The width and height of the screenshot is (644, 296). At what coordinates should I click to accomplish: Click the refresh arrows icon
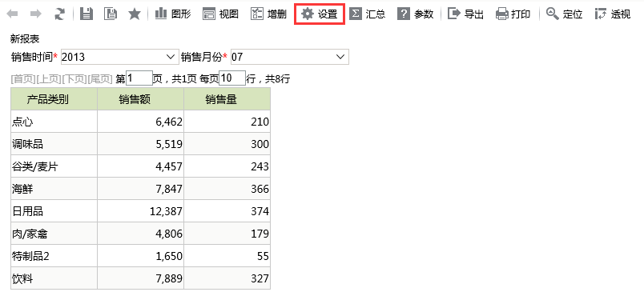pyautogui.click(x=59, y=14)
